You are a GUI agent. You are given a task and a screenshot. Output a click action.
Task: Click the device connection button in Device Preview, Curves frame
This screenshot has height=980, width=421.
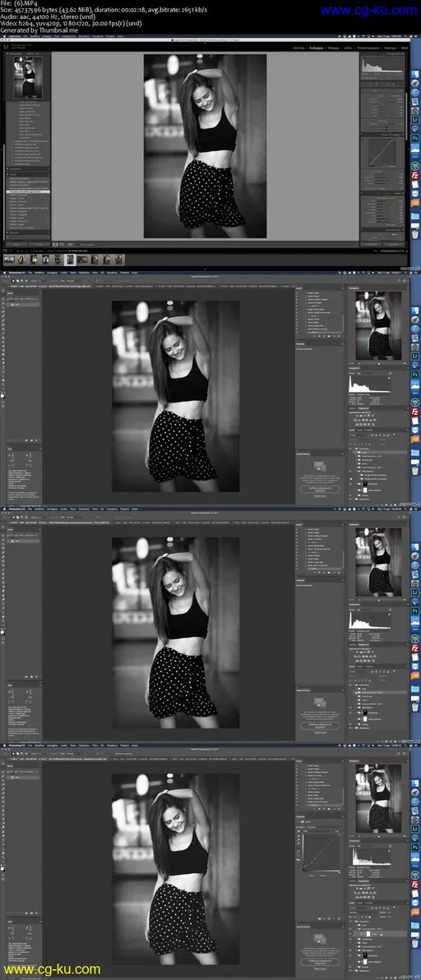tap(321, 962)
